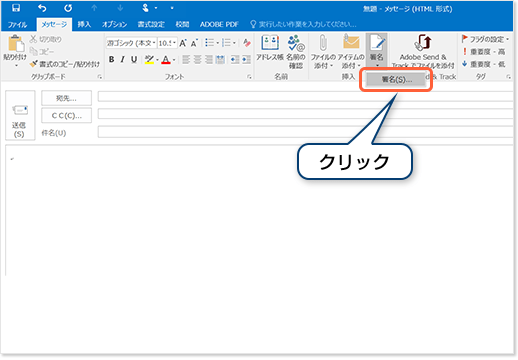Screen dimensions: 518x360
Task: Switch to the メッセージ tab
Action: tap(54, 24)
